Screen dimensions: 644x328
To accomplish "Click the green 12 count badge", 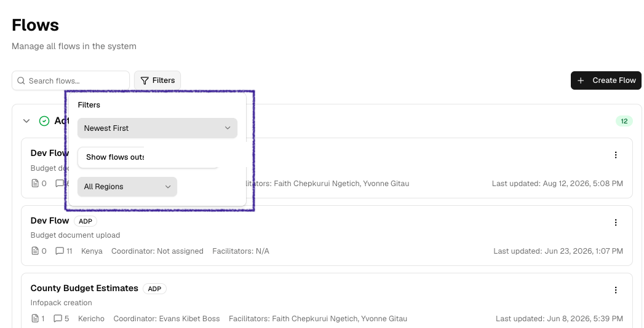I will click(624, 121).
